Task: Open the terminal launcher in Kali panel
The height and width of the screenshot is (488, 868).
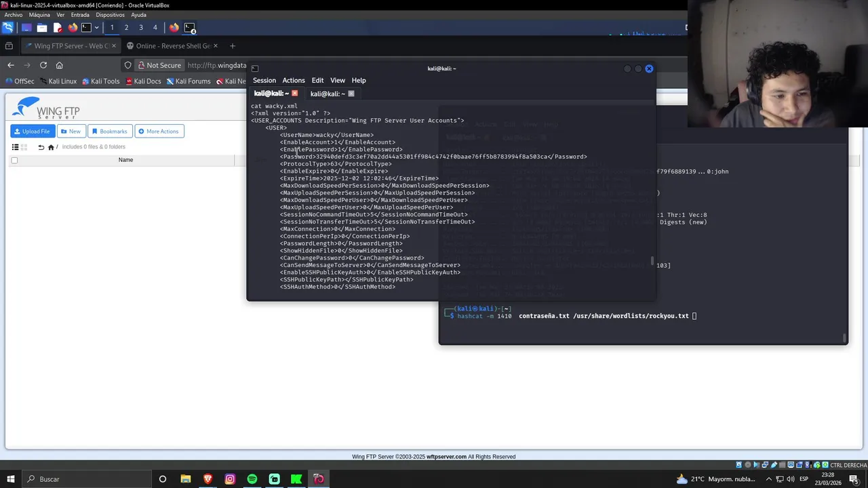Action: pyautogui.click(x=86, y=28)
